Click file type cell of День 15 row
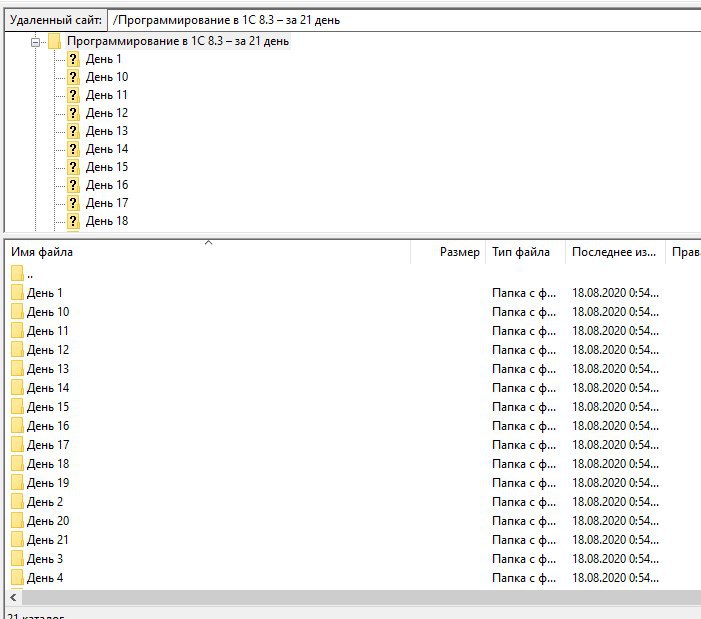 (x=524, y=407)
